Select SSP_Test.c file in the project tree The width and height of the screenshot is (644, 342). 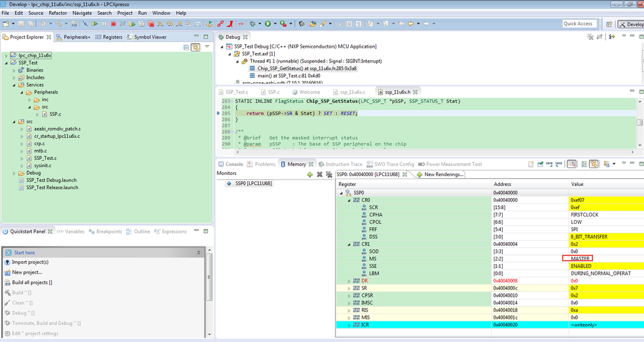coord(45,158)
